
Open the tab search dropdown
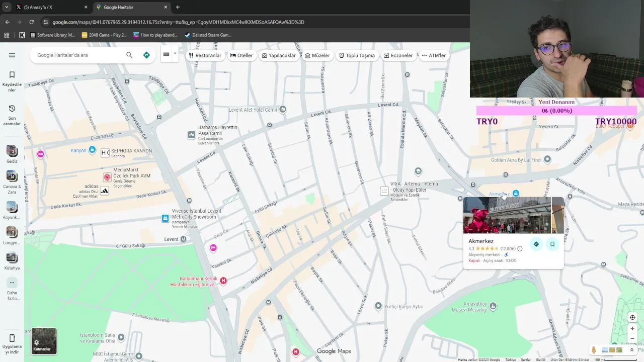(6, 7)
